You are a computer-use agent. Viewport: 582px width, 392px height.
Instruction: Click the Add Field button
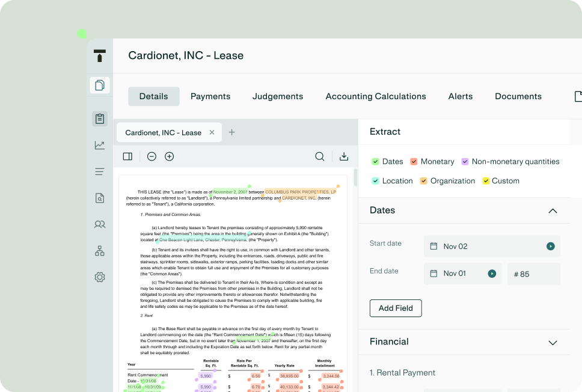pyautogui.click(x=396, y=308)
